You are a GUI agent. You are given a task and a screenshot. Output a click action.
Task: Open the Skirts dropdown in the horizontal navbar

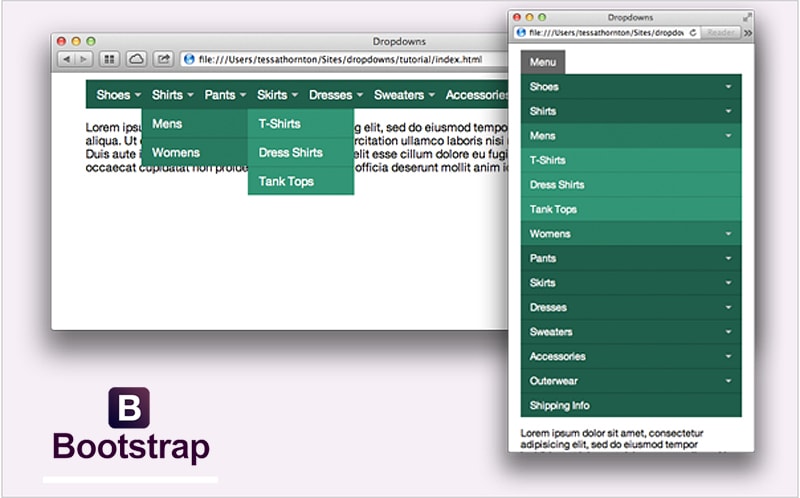click(x=278, y=95)
